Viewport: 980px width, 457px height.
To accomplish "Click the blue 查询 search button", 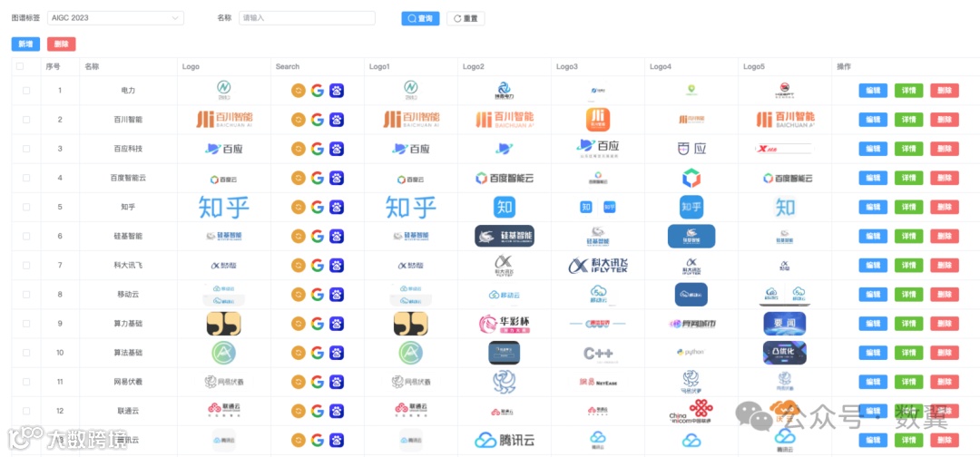I will pos(420,19).
